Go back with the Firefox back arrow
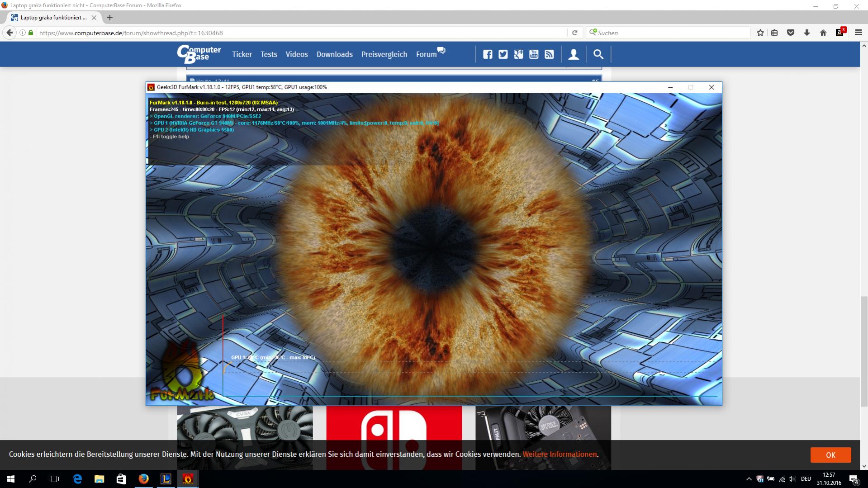The image size is (868, 488). click(9, 33)
